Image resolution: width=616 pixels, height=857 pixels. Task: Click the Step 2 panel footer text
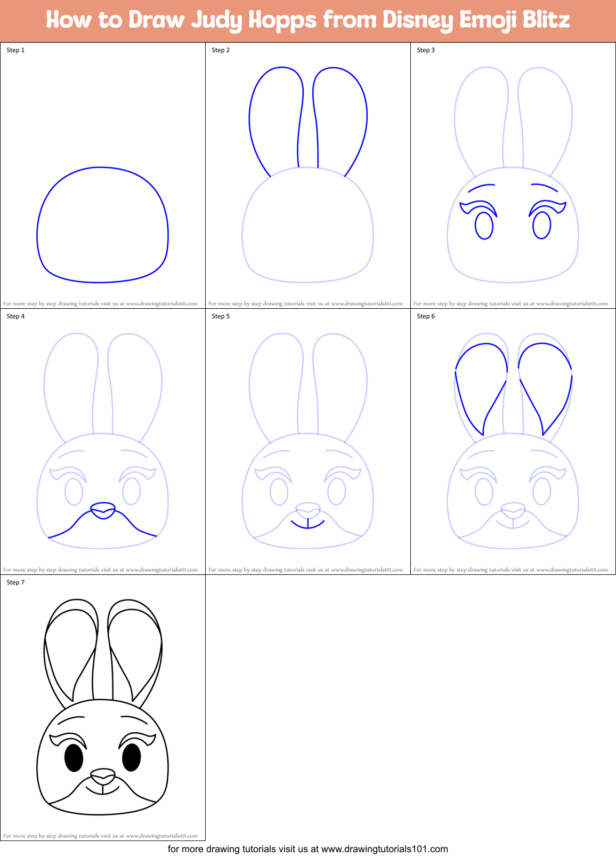(x=305, y=303)
